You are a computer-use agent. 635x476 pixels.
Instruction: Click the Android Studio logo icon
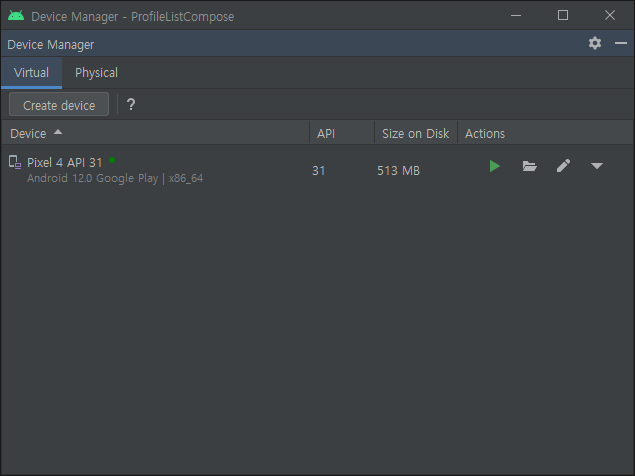pyautogui.click(x=16, y=16)
